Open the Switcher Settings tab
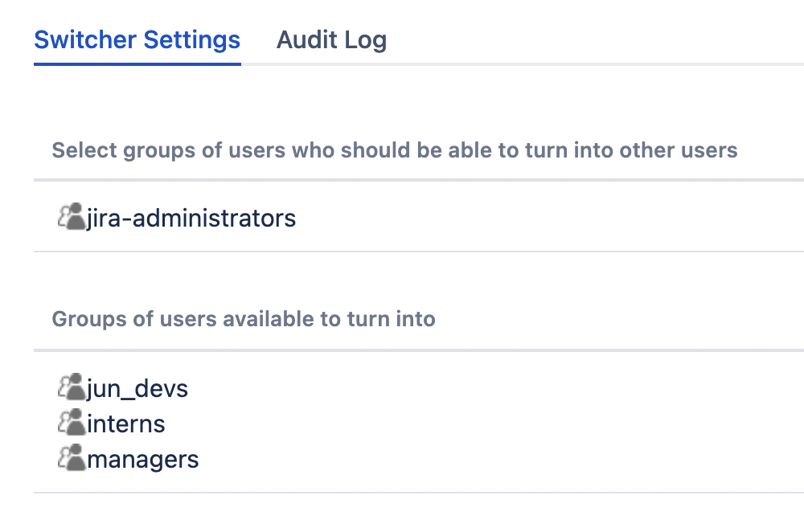 137,39
